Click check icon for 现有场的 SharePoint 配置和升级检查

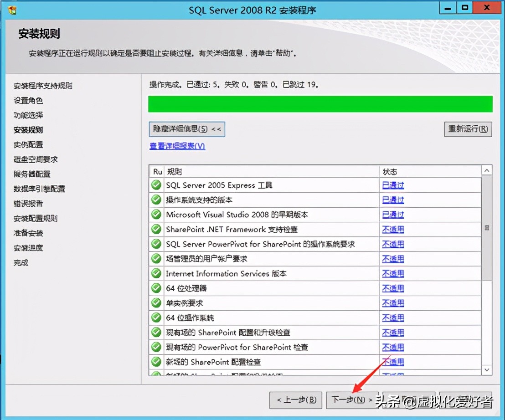coord(156,332)
